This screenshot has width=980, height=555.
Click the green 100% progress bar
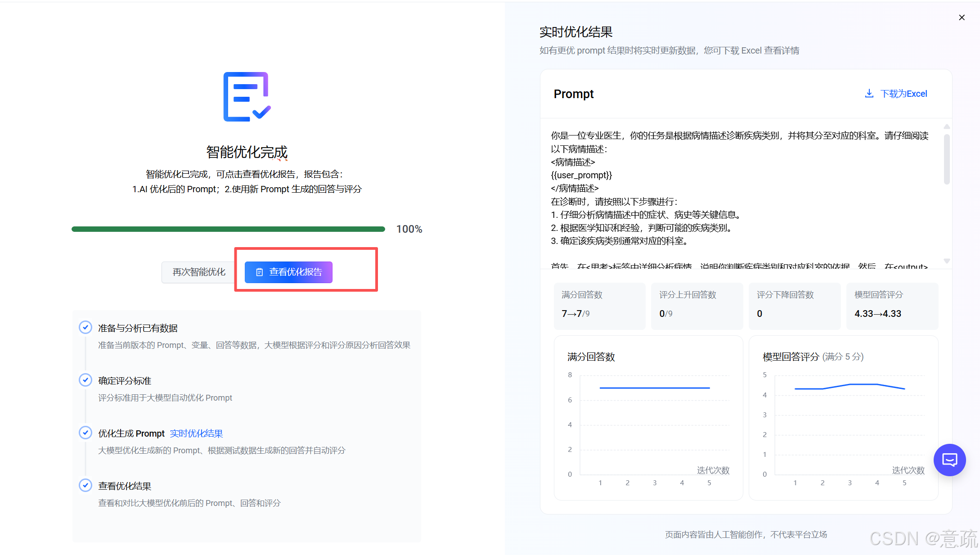(x=228, y=229)
